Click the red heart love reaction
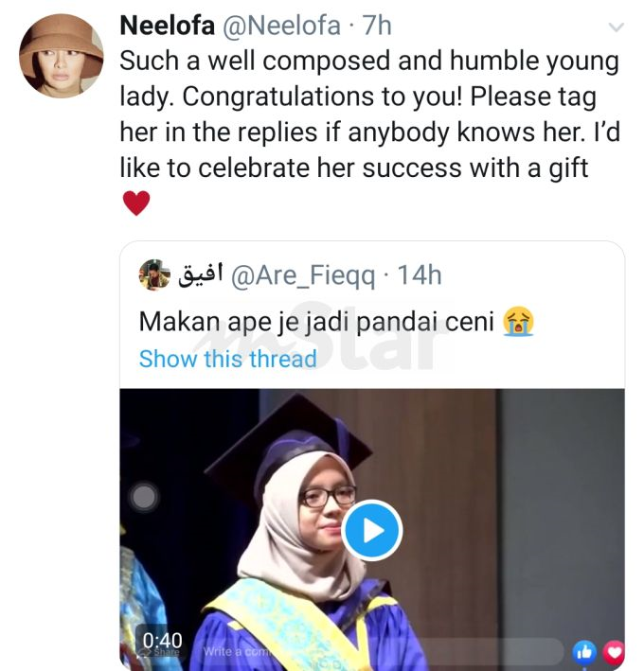 (x=614, y=650)
